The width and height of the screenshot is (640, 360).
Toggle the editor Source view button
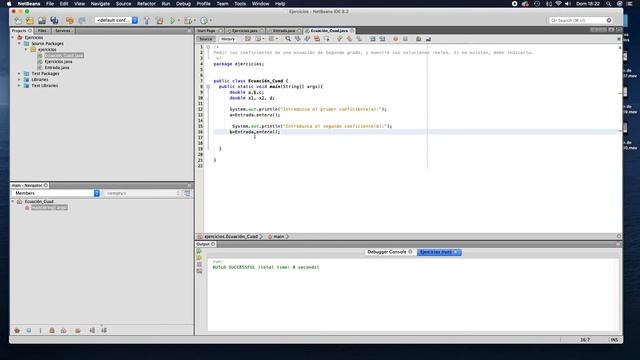click(206, 39)
